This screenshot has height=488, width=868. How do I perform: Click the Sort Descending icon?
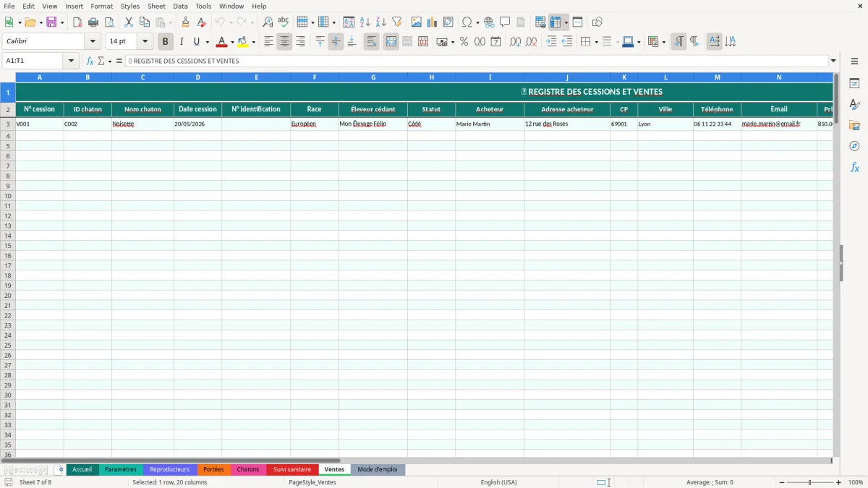[x=381, y=22]
